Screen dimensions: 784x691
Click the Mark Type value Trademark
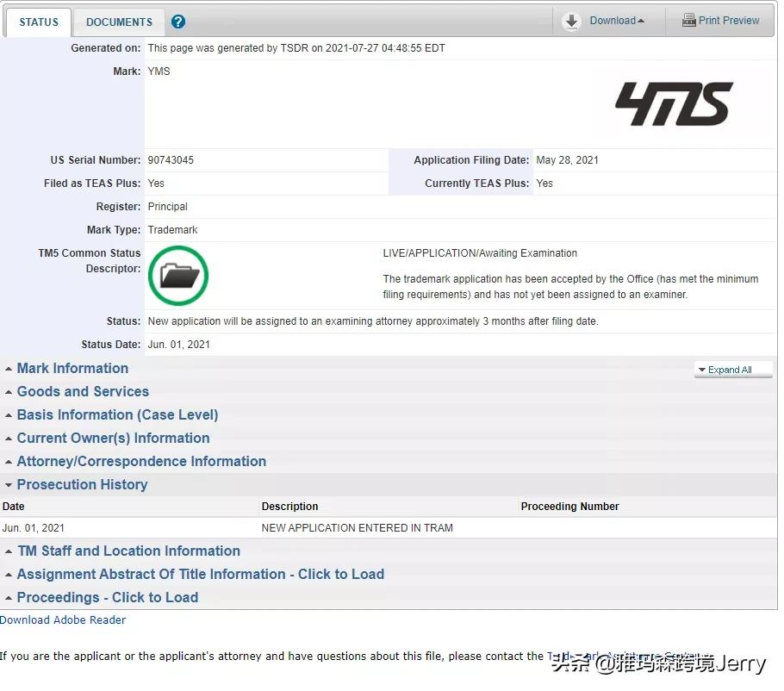click(172, 230)
